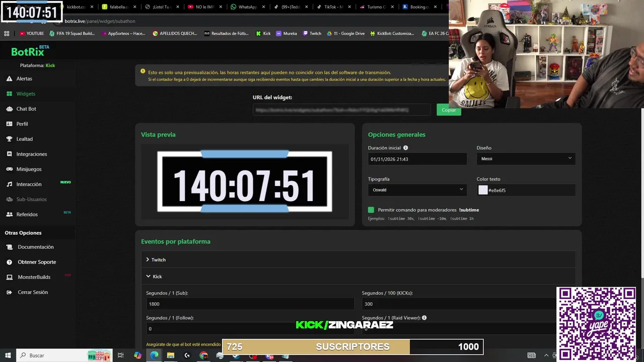Open the APELLIDOS QUECH... bookmark
This screenshot has height=362, width=644.
[x=175, y=33]
